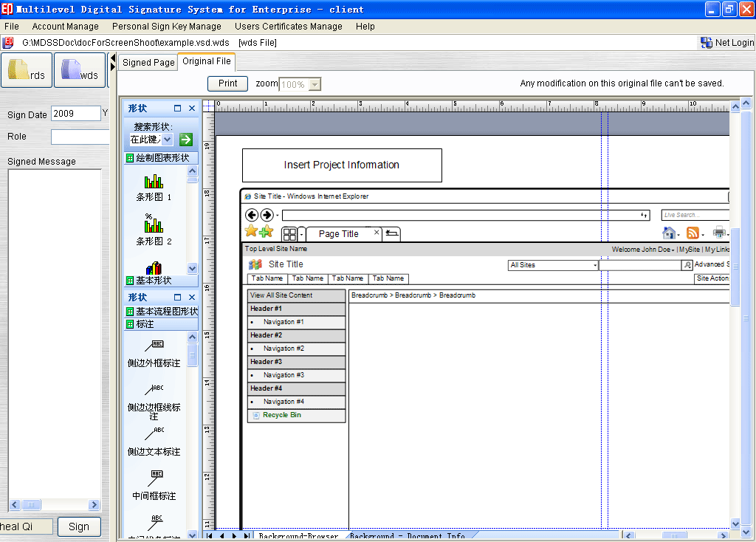The width and height of the screenshot is (756, 542).
Task: Open the Help menu
Action: click(x=365, y=27)
